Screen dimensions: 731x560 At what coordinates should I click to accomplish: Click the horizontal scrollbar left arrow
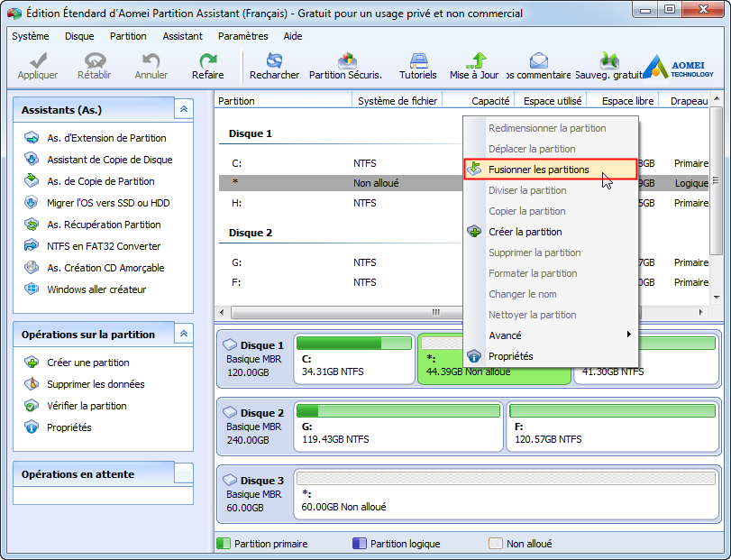(222, 312)
